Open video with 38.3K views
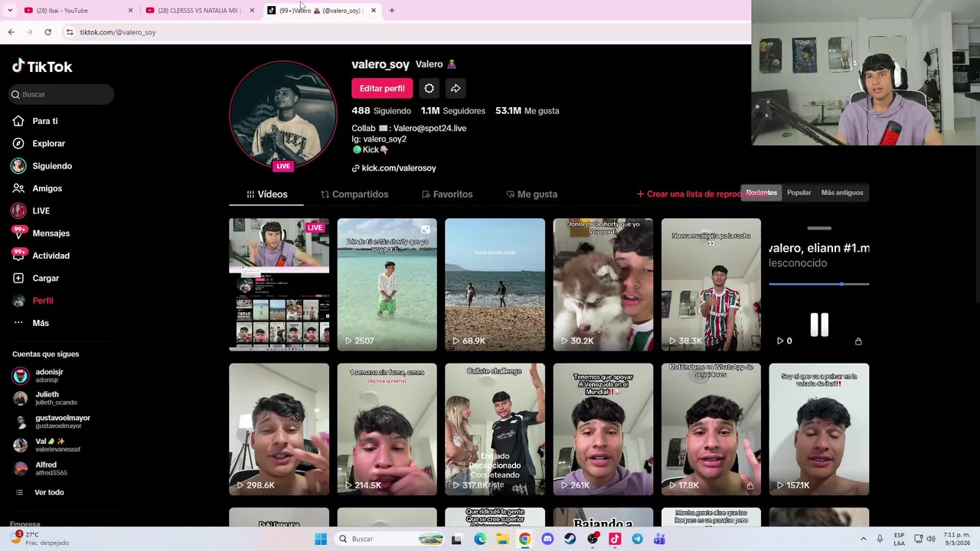Viewport: 980px width, 551px height. 711,285
